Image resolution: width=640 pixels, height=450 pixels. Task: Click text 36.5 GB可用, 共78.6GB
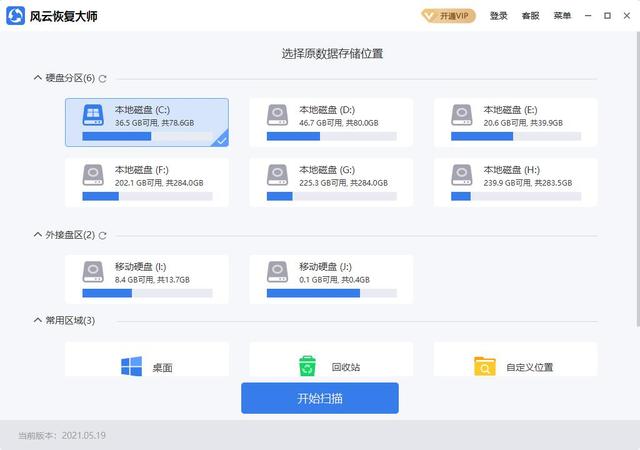click(154, 123)
